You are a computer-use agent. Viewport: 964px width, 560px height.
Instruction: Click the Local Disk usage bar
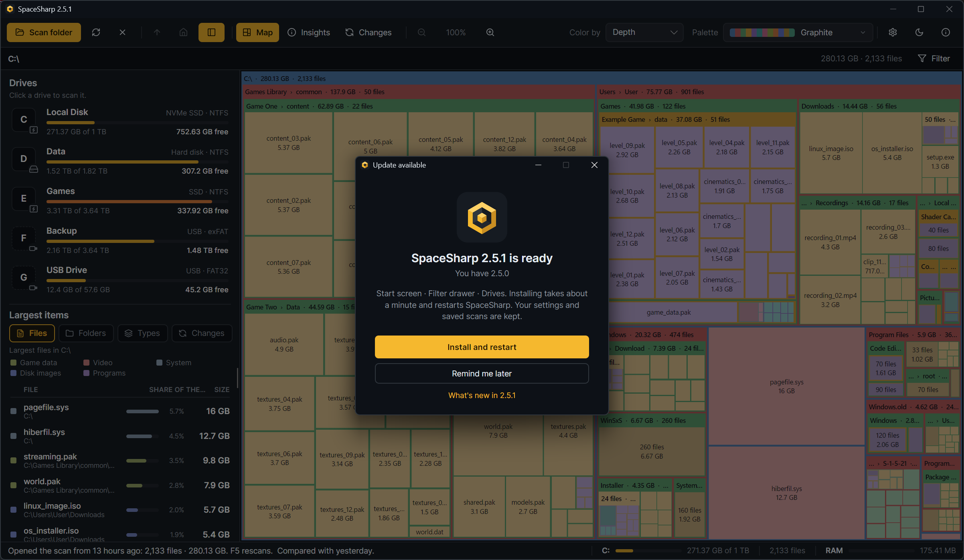[x=137, y=123]
